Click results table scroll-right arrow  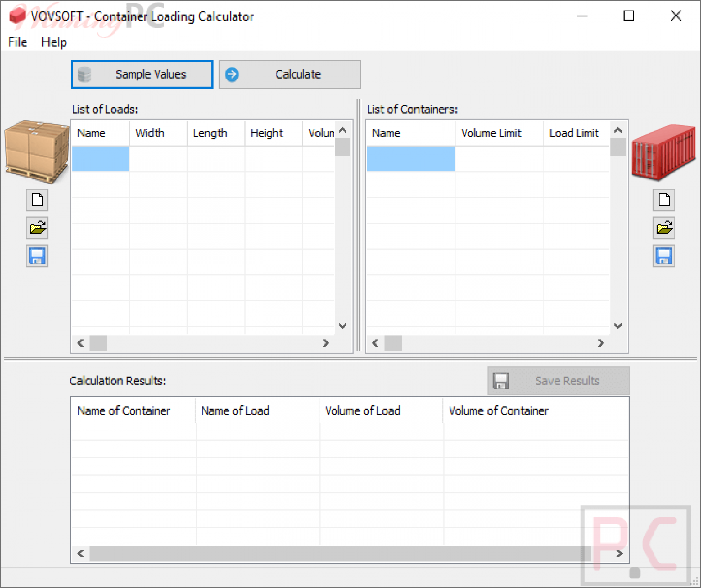(x=619, y=554)
